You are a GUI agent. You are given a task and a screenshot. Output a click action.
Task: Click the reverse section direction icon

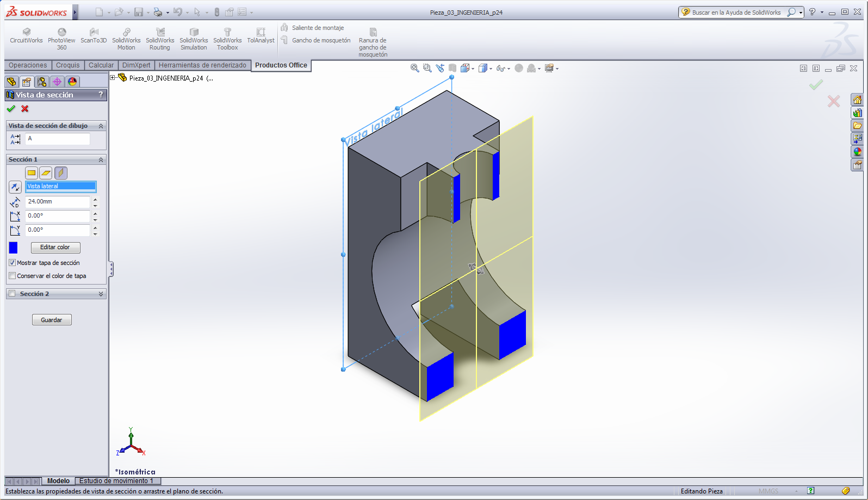pyautogui.click(x=15, y=187)
